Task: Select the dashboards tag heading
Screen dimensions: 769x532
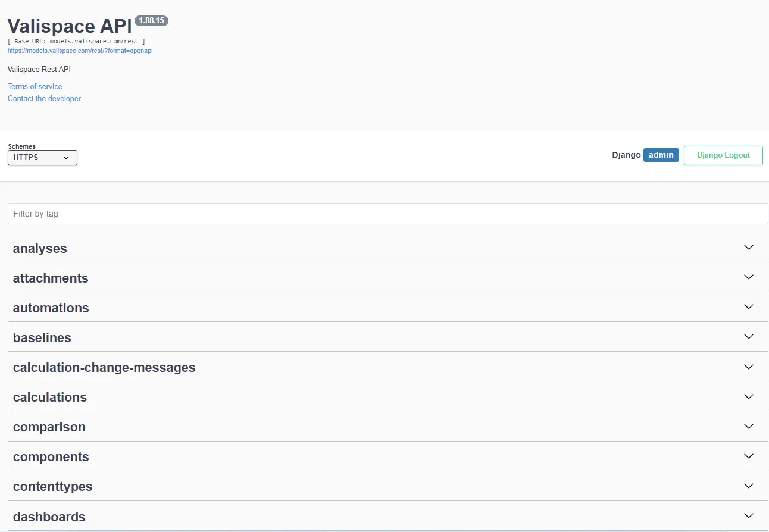Action: click(x=49, y=517)
